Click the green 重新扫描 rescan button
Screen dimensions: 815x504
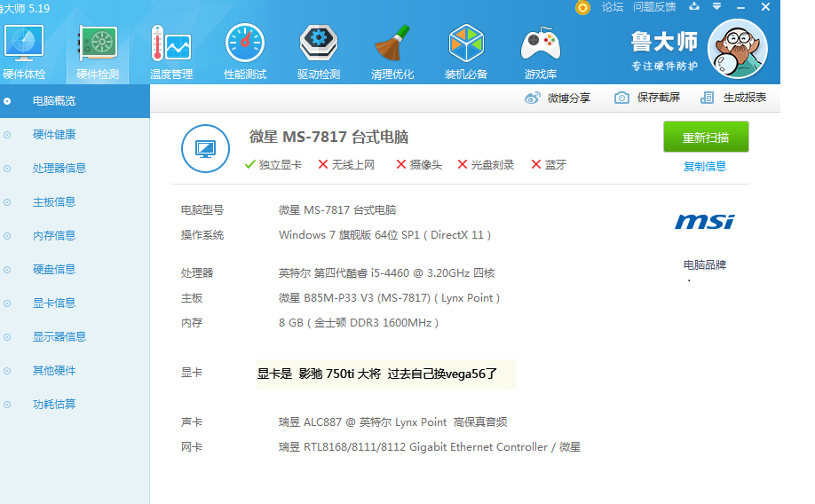[x=706, y=137]
